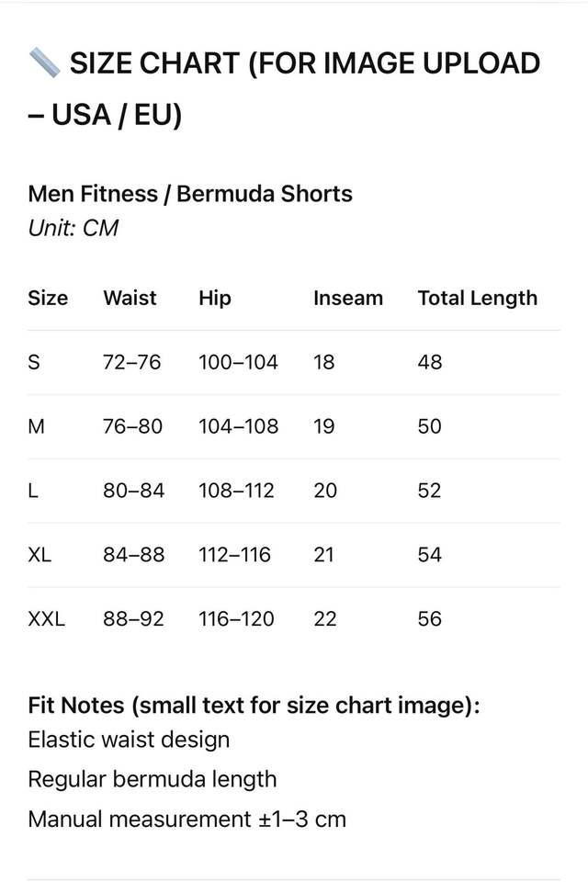588x882 pixels.
Task: Click the ruler emoji icon
Action: 43,63
